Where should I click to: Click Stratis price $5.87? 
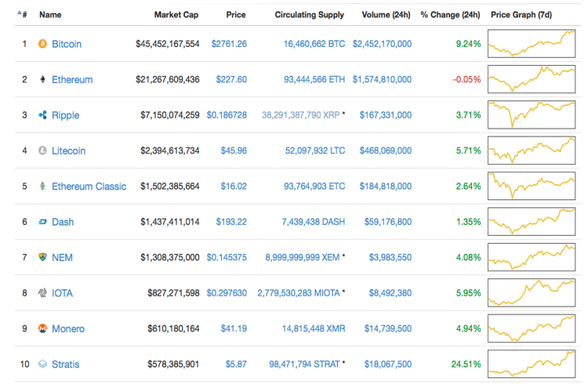click(x=236, y=365)
